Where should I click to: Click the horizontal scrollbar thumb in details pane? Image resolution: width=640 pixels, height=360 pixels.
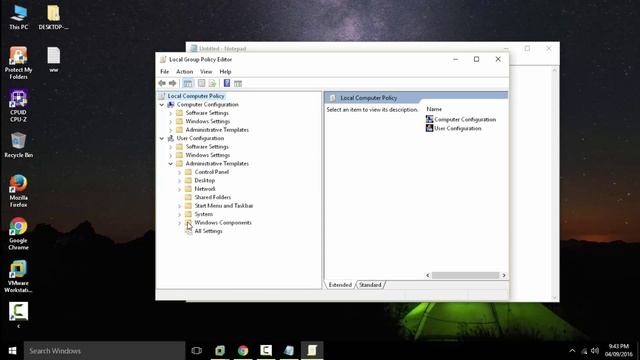point(465,276)
